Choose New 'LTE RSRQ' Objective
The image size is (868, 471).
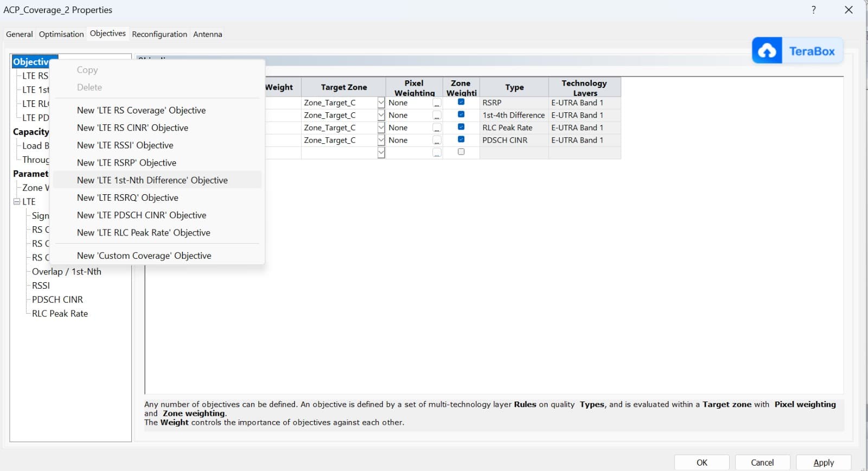[x=157, y=198]
